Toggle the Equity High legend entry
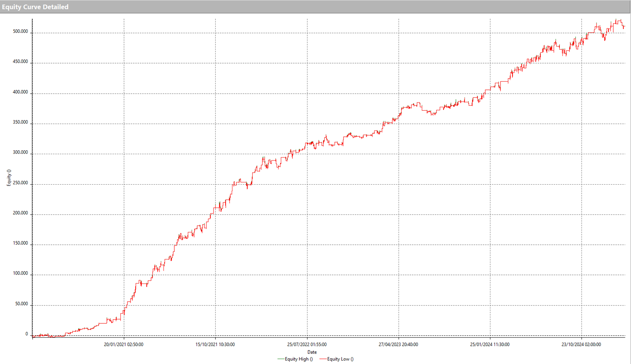This screenshot has width=631, height=364. click(299, 359)
